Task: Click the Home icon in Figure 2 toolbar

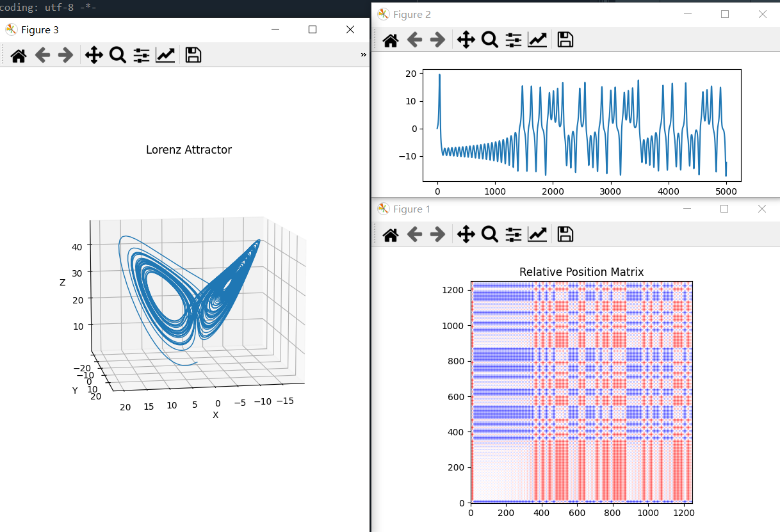Action: click(x=391, y=40)
